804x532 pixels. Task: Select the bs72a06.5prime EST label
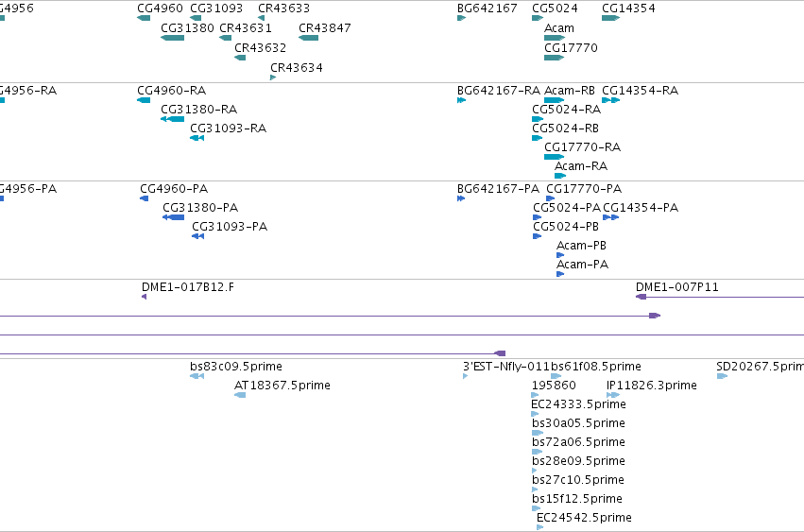[x=578, y=443]
